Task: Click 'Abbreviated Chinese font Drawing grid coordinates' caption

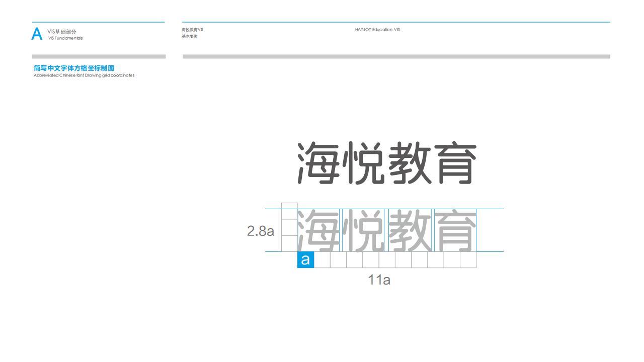Action: [x=84, y=76]
